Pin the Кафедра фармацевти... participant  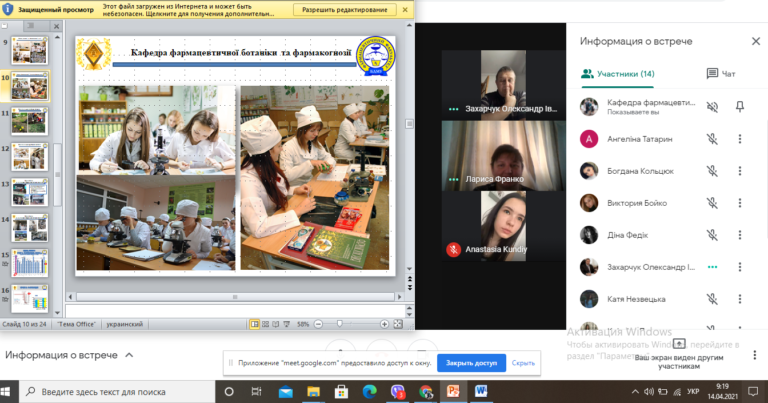pyautogui.click(x=740, y=106)
